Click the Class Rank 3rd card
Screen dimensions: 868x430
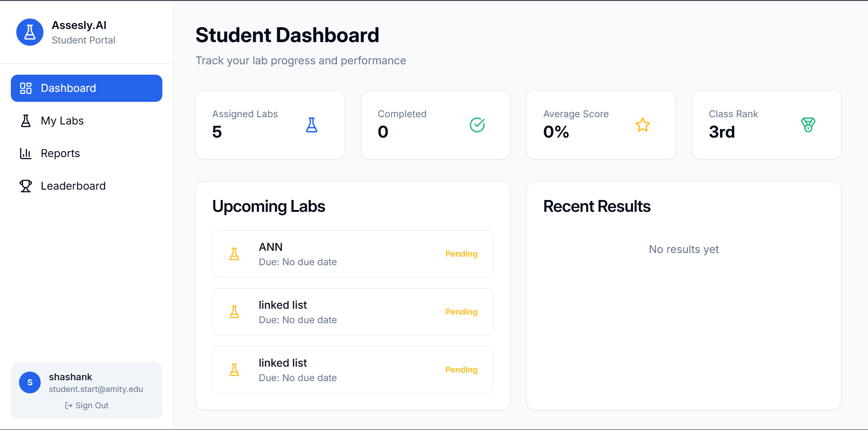click(x=766, y=125)
